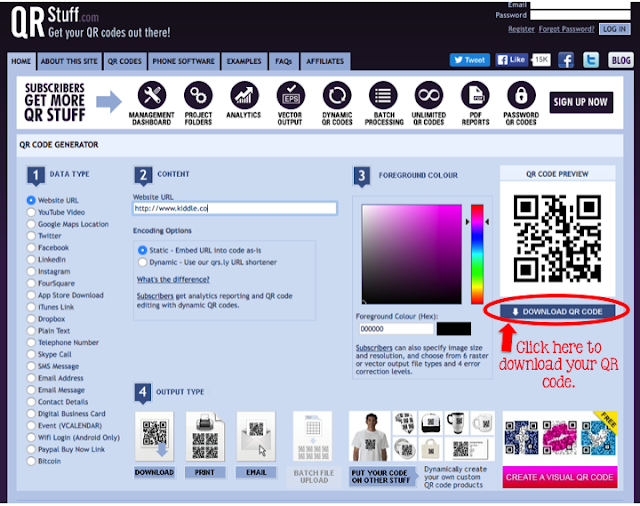Click the Password QR Codes lock icon

(x=521, y=95)
